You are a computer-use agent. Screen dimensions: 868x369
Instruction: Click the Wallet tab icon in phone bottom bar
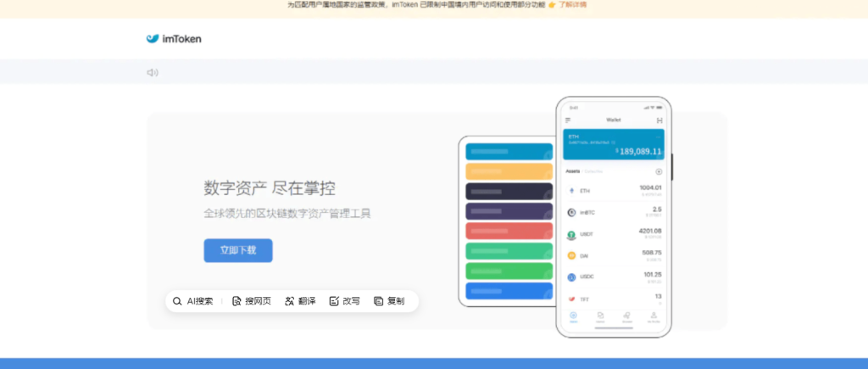[x=573, y=316]
